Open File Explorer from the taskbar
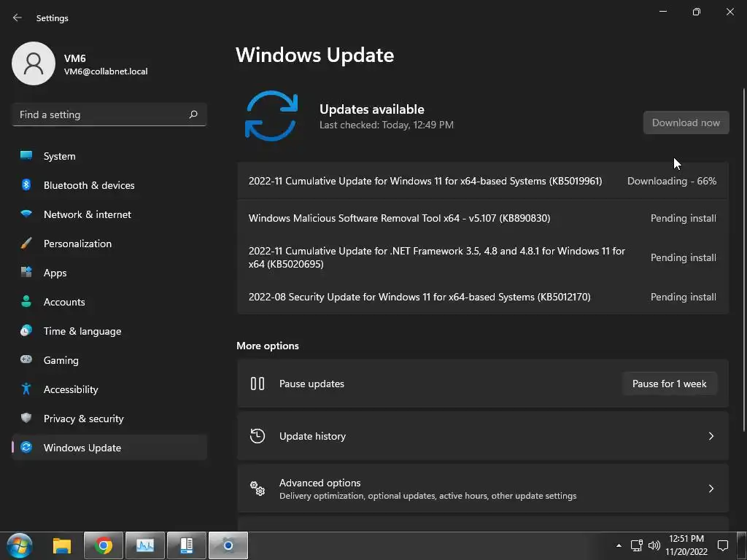This screenshot has height=560, width=747. click(62, 545)
